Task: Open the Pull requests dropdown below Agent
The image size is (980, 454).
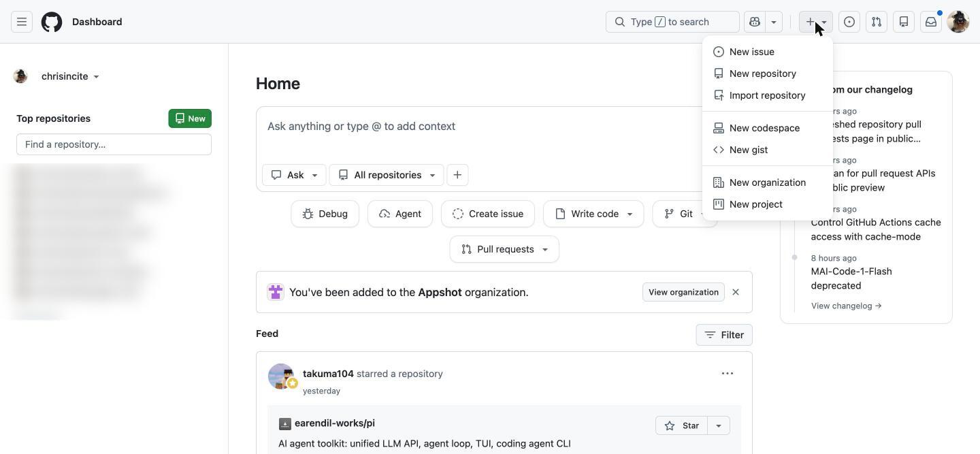Action: (x=504, y=249)
